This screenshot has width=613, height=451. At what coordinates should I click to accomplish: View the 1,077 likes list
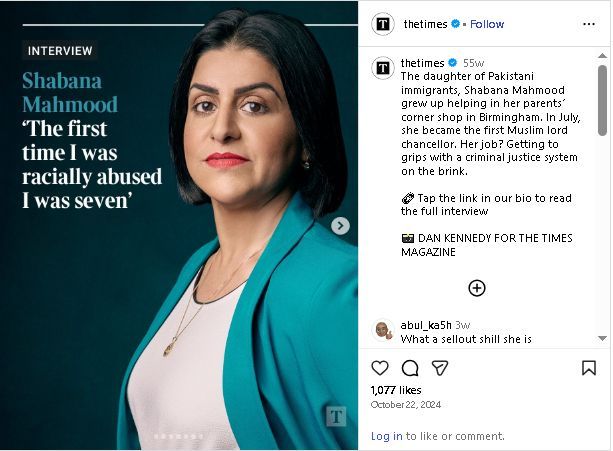(396, 390)
